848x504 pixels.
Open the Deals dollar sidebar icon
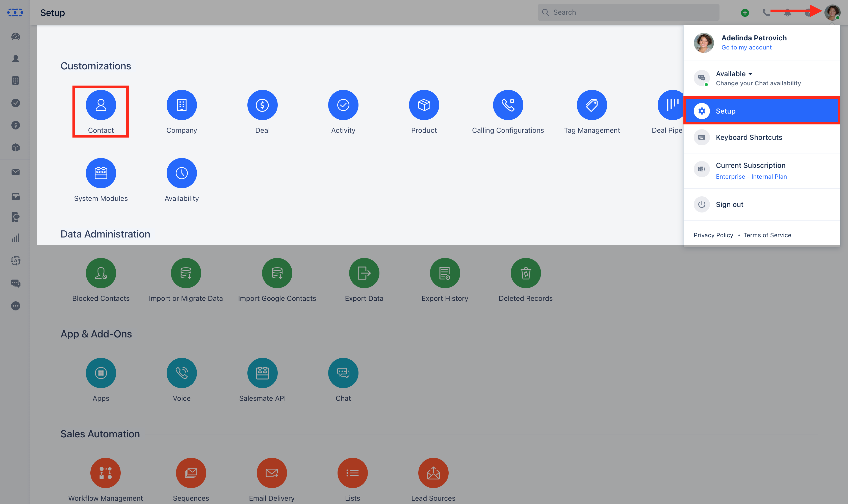(15, 125)
